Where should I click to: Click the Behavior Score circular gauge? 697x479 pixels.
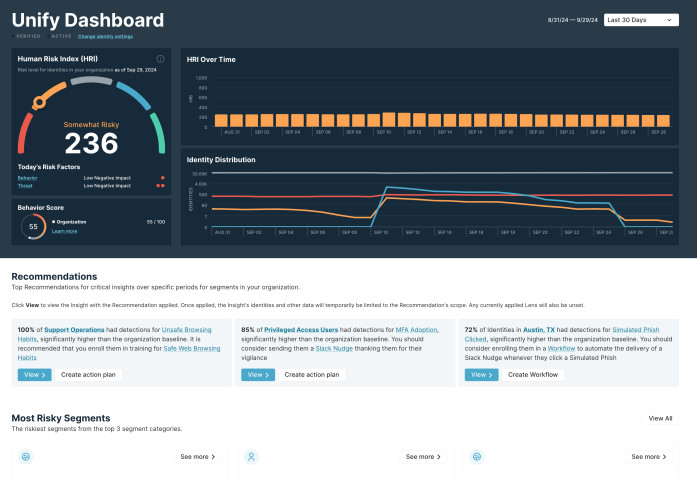click(x=31, y=227)
